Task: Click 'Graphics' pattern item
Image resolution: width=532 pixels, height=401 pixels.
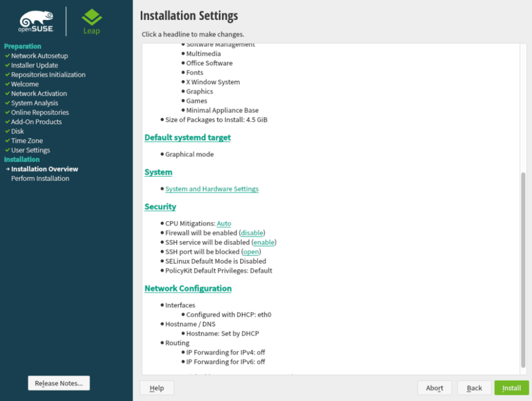Action: click(199, 91)
